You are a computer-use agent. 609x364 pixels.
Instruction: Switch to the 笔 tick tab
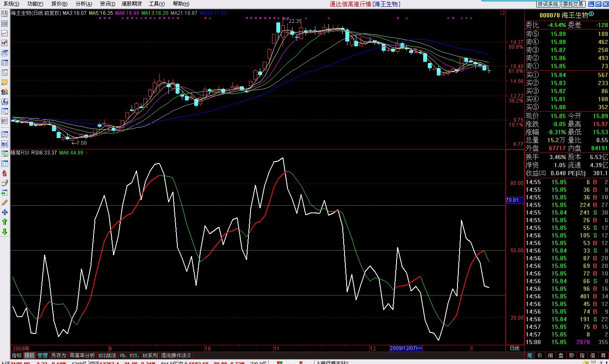tap(529, 356)
